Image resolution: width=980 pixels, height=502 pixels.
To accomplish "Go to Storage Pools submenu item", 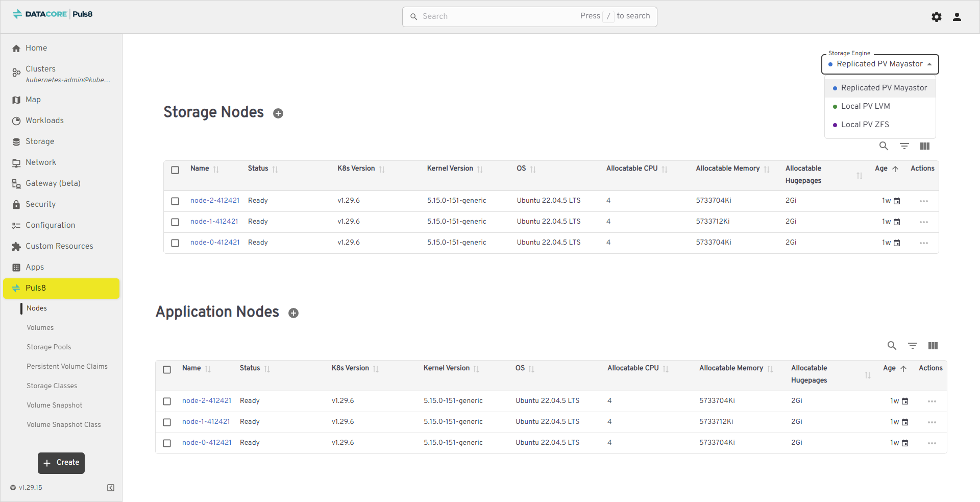I will [49, 347].
